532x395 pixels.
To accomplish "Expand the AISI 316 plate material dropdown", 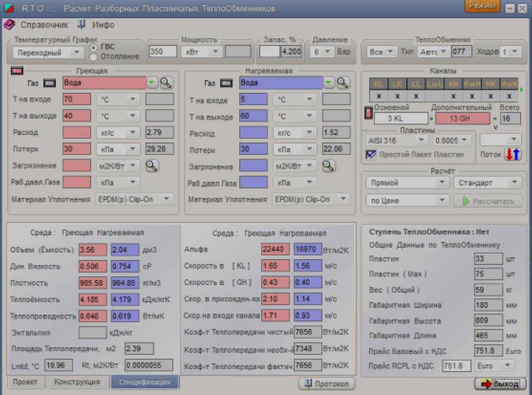I will pyautogui.click(x=396, y=140).
